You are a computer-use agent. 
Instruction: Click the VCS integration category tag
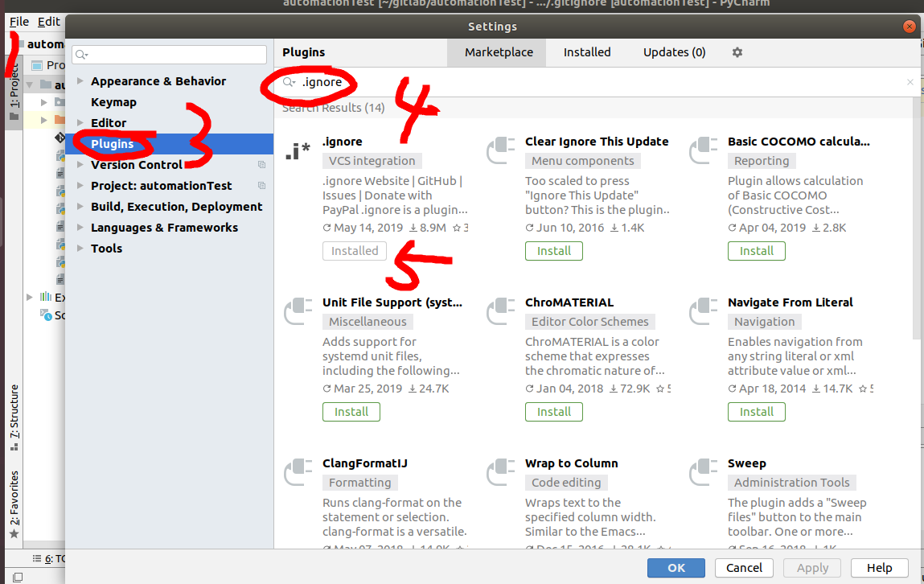click(372, 161)
